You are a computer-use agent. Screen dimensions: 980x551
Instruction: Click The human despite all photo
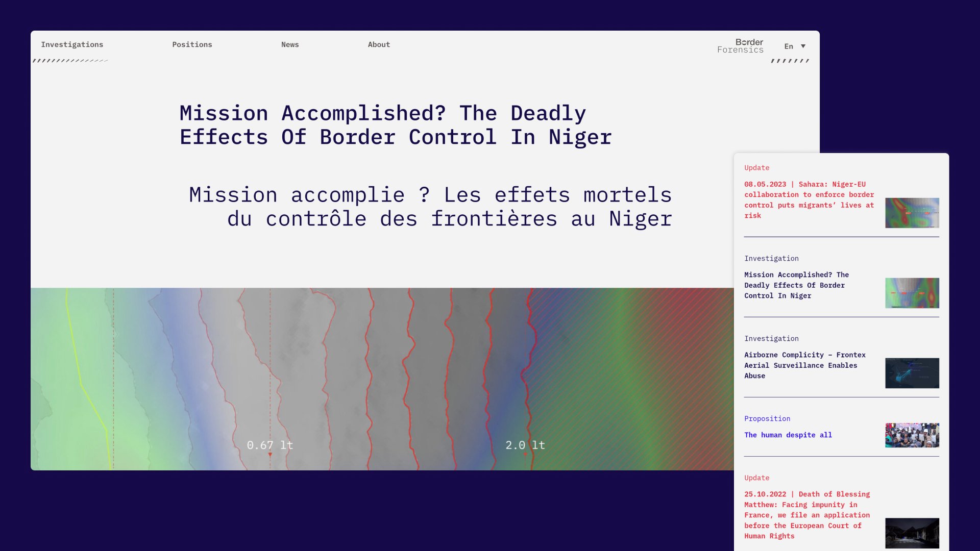click(912, 435)
